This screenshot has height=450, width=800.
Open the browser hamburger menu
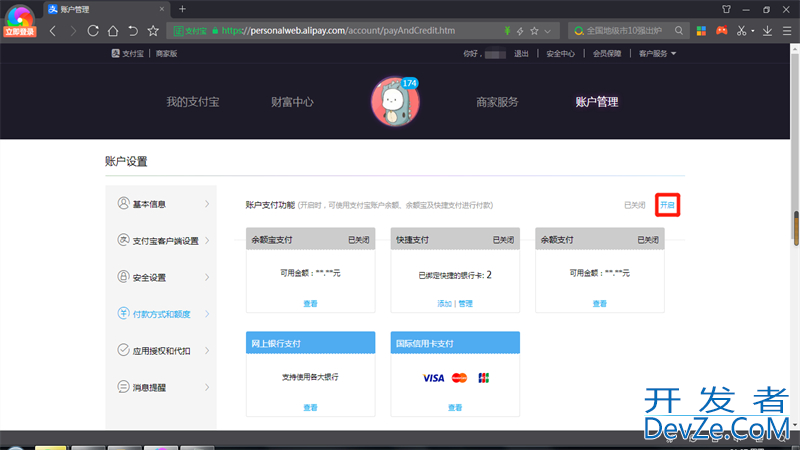[x=787, y=31]
